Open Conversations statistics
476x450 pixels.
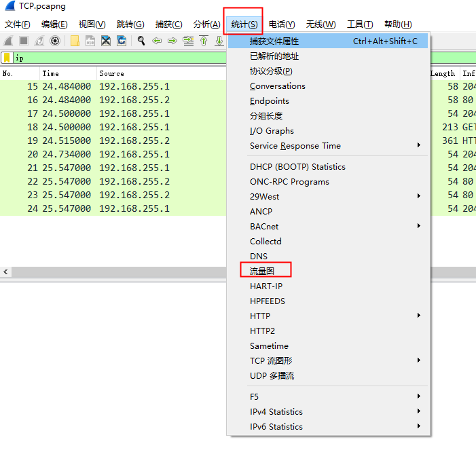[x=328, y=86]
